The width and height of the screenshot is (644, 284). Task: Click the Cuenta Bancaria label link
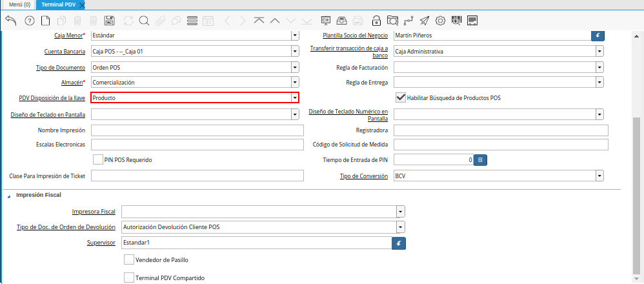(x=65, y=52)
